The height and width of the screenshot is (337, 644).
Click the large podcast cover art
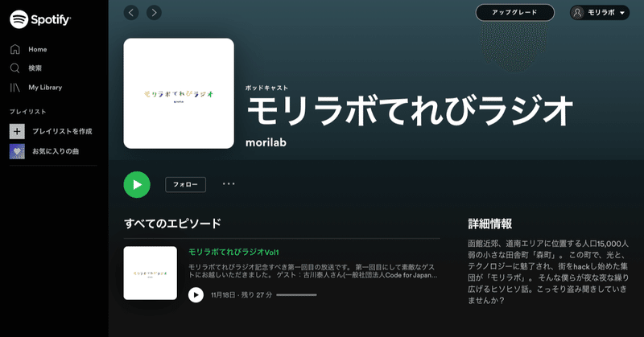(x=179, y=93)
